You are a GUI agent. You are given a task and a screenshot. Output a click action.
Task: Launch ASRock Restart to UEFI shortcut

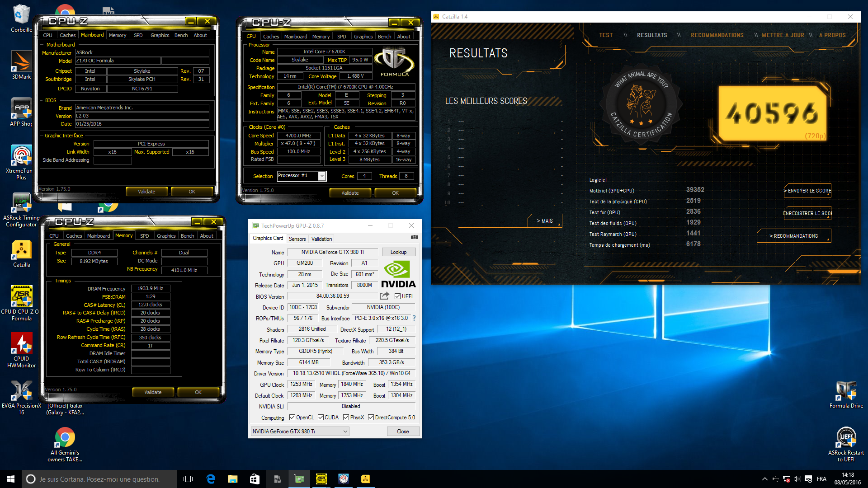(846, 445)
